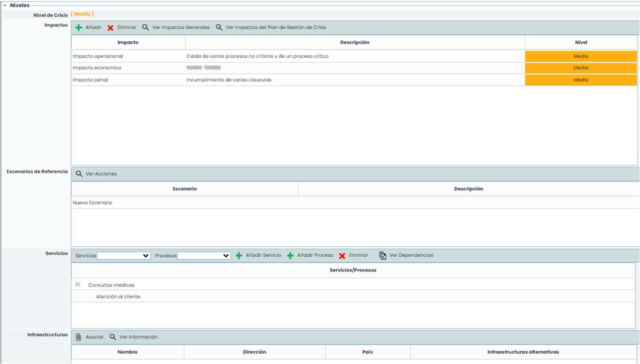Click Ver Información in the Infraestructuras toolbar
Screen dimensions: 640x364
tap(138, 337)
